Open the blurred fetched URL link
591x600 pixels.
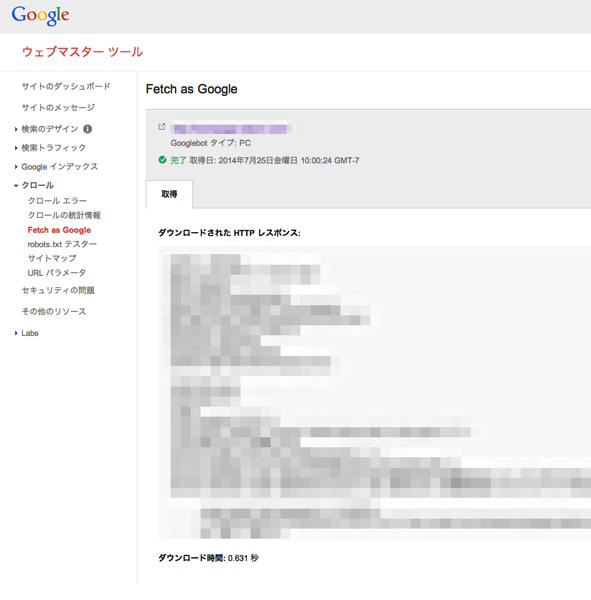232,128
